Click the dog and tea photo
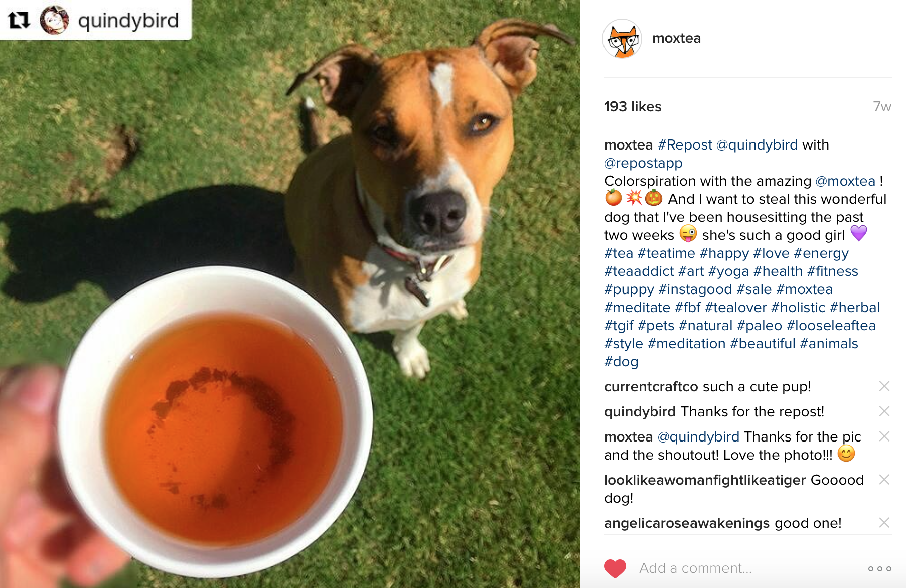This screenshot has width=906, height=588. pyautogui.click(x=290, y=294)
